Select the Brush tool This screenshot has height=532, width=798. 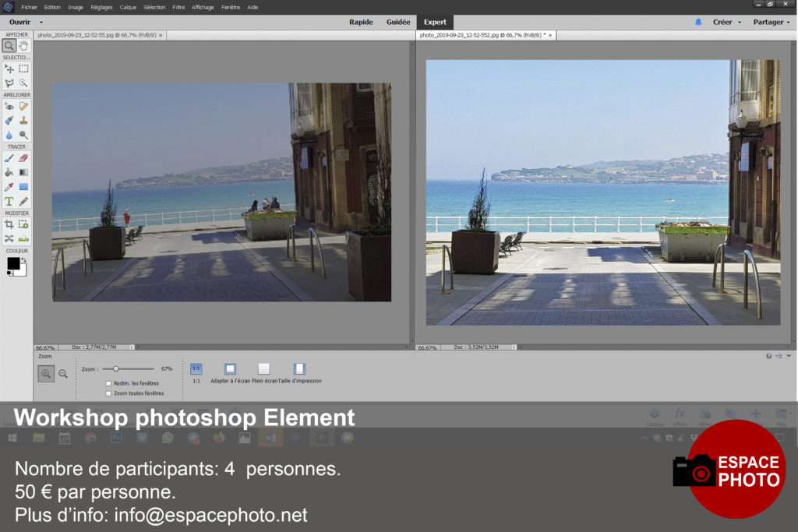point(9,158)
